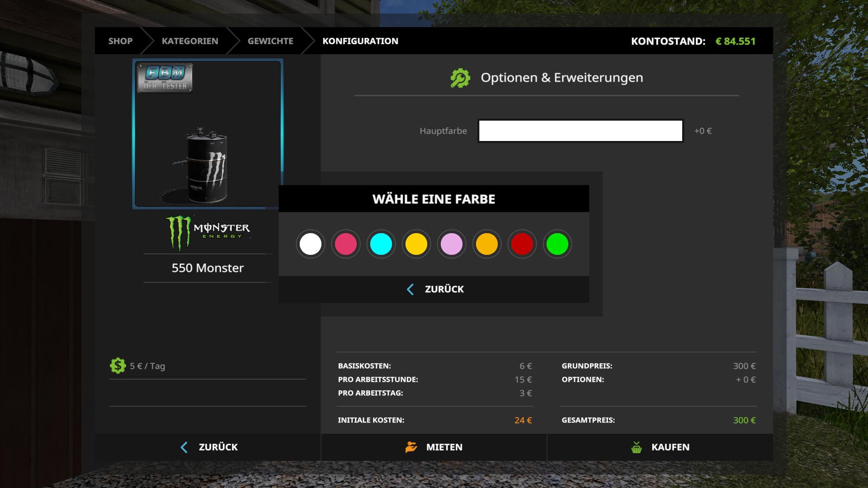Navigate to Gewichte breadcrumb
The width and height of the screenshot is (868, 488).
270,41
